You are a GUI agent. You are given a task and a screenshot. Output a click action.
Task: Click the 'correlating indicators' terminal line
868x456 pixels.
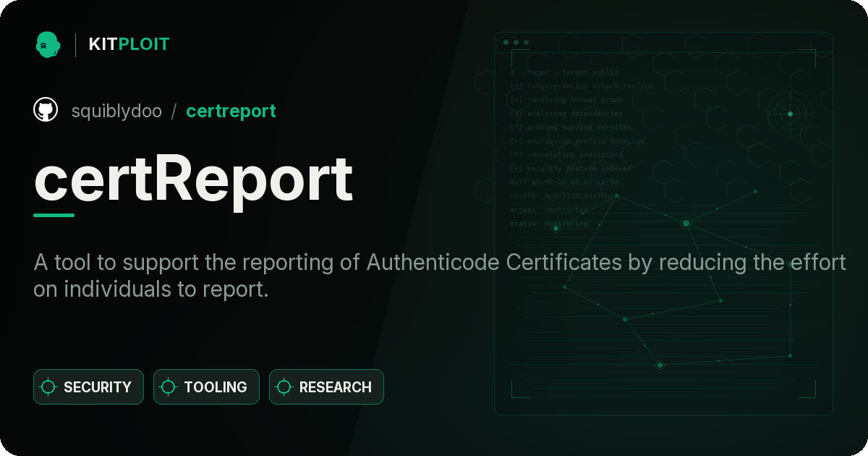click(x=566, y=155)
